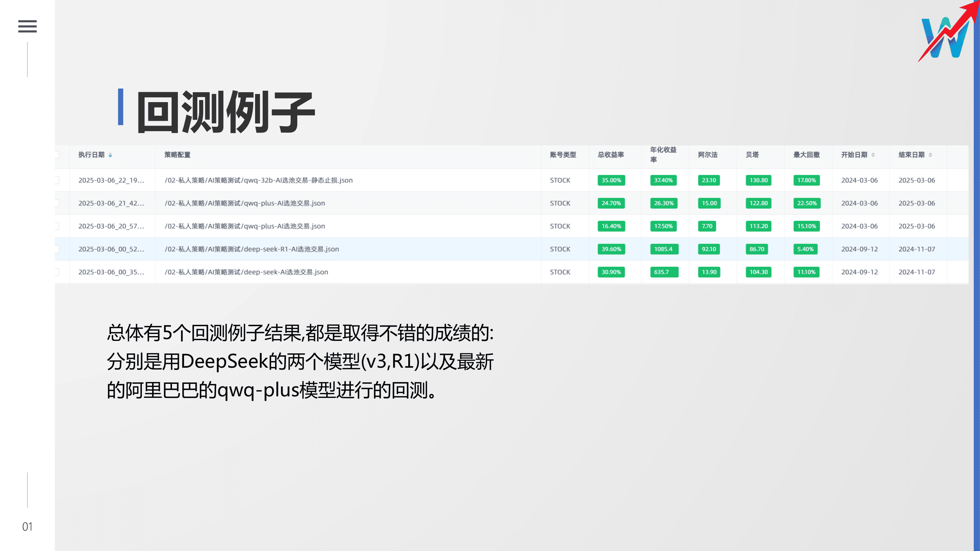Tick the select-all checkbox in the header row

click(x=57, y=155)
